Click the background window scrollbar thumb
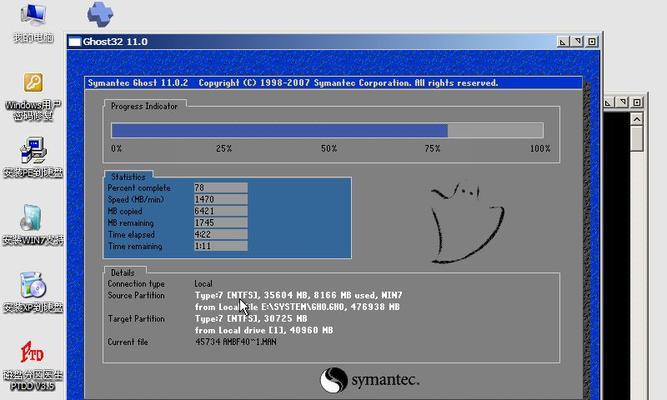 tap(637, 139)
